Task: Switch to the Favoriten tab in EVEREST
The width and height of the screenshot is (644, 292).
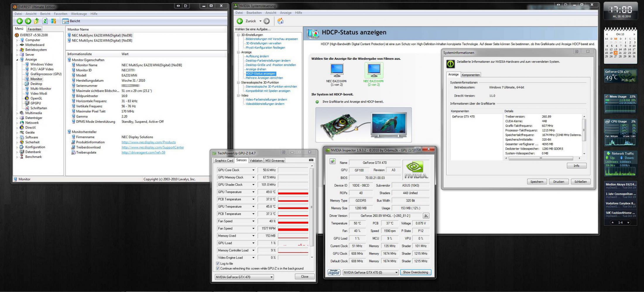Action: (x=35, y=29)
